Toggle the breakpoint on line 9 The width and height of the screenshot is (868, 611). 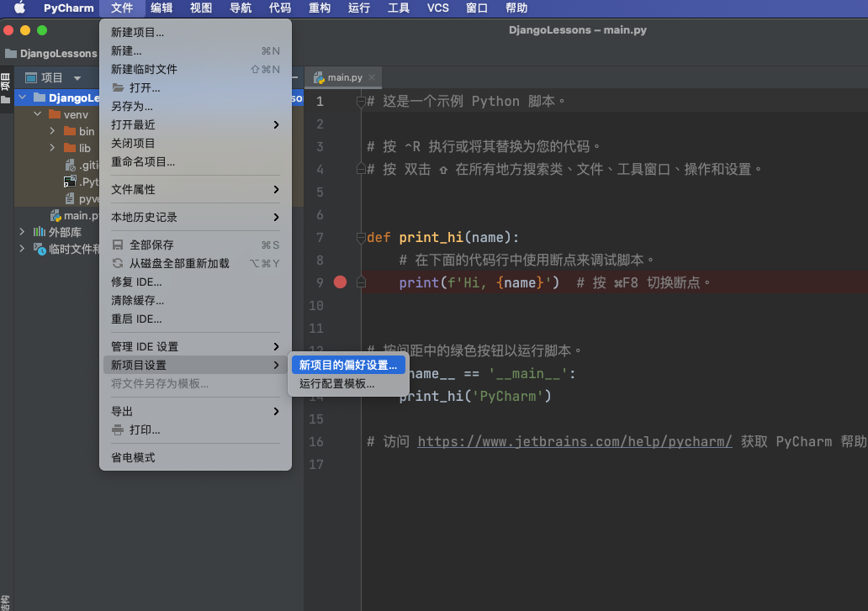[x=340, y=282]
